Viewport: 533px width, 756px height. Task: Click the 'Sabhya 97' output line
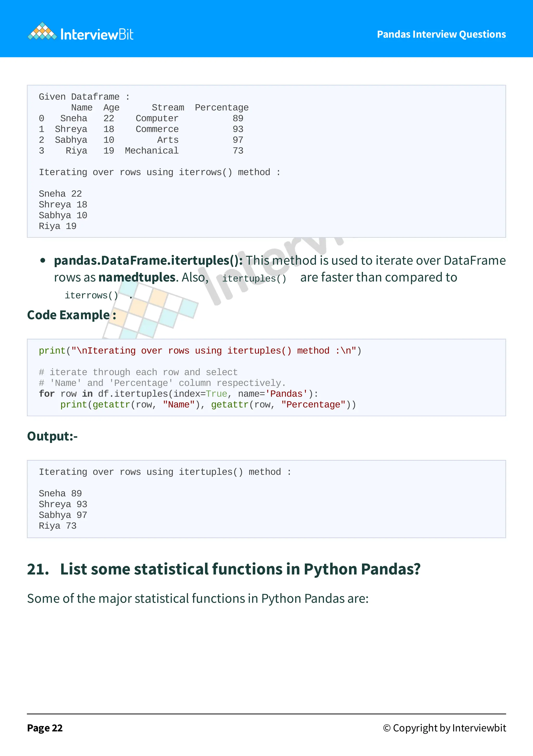point(63,515)
